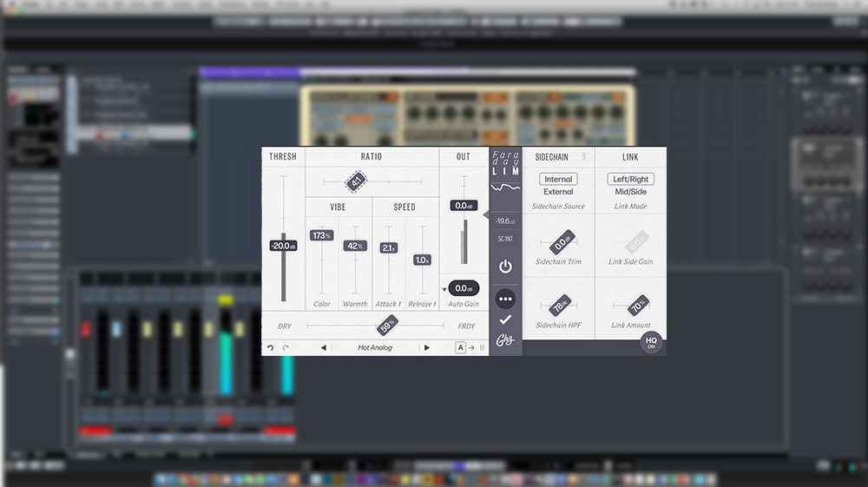Viewport: 868px width, 487px height.
Task: Click the Ghz logo icon
Action: coord(505,339)
